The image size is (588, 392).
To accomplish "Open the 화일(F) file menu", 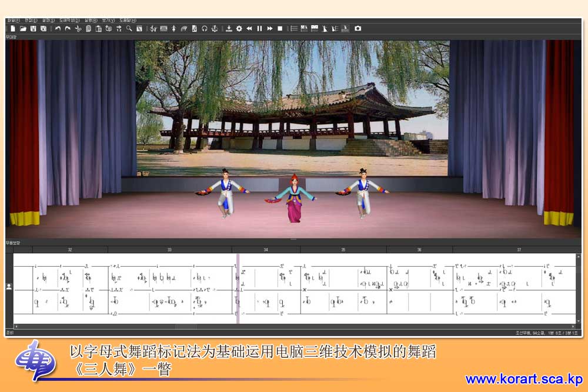I will pos(14,20).
